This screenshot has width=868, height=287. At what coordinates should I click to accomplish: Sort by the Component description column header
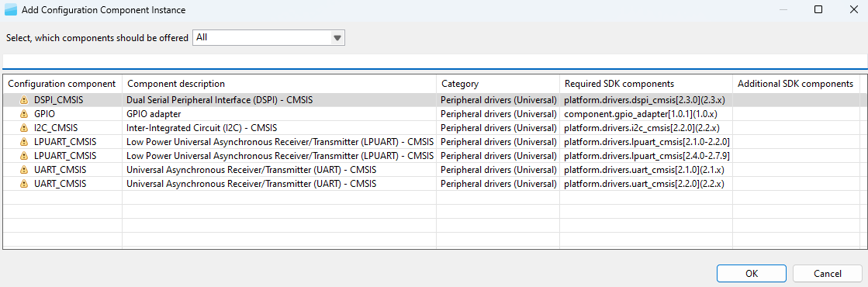279,85
